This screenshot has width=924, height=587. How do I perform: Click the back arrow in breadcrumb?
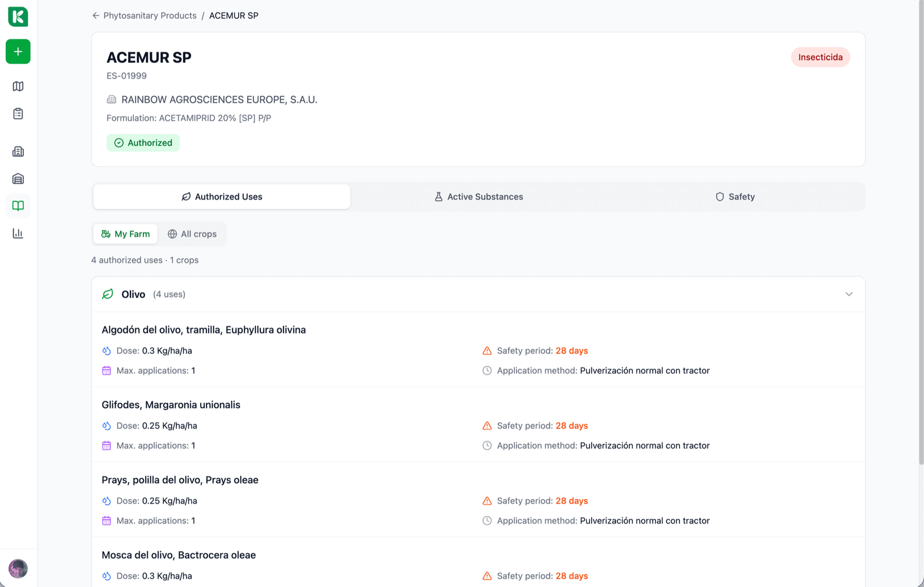[x=96, y=16]
